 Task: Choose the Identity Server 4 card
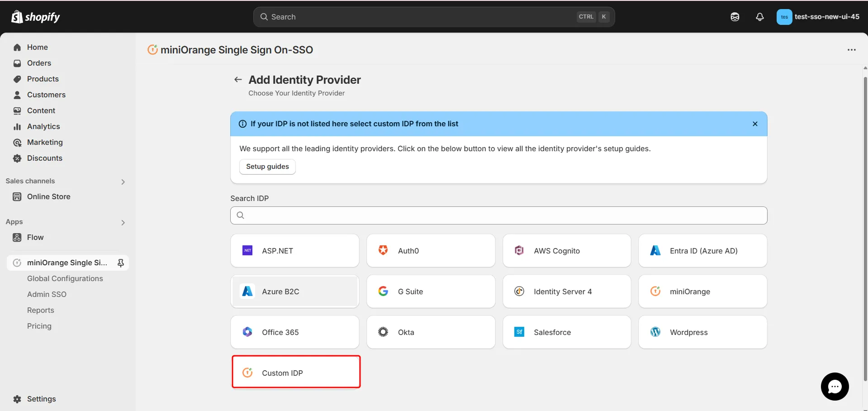(567, 292)
